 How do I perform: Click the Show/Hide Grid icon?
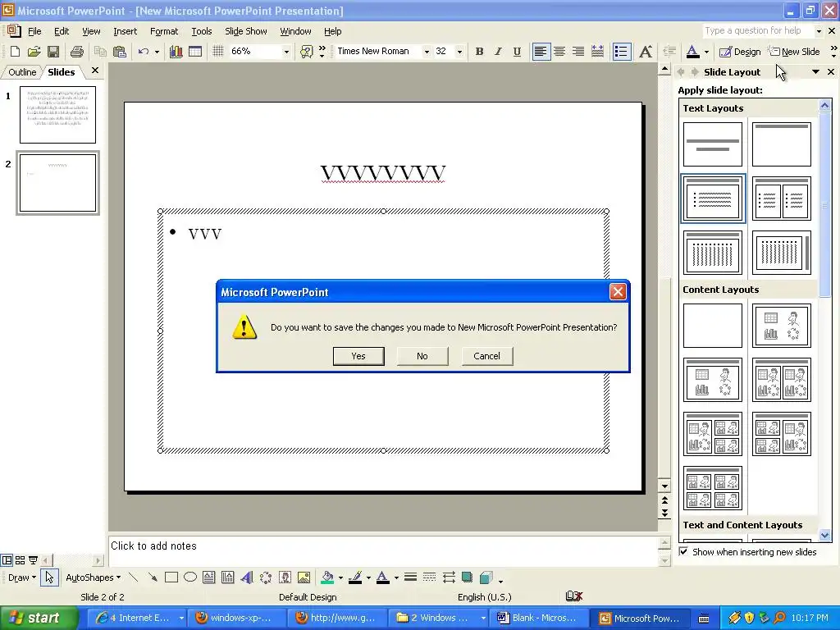(x=217, y=52)
